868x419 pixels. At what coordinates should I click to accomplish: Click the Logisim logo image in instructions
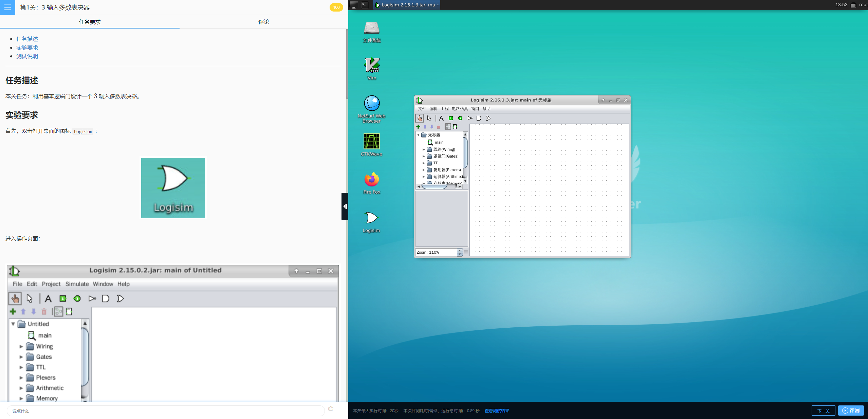tap(173, 188)
